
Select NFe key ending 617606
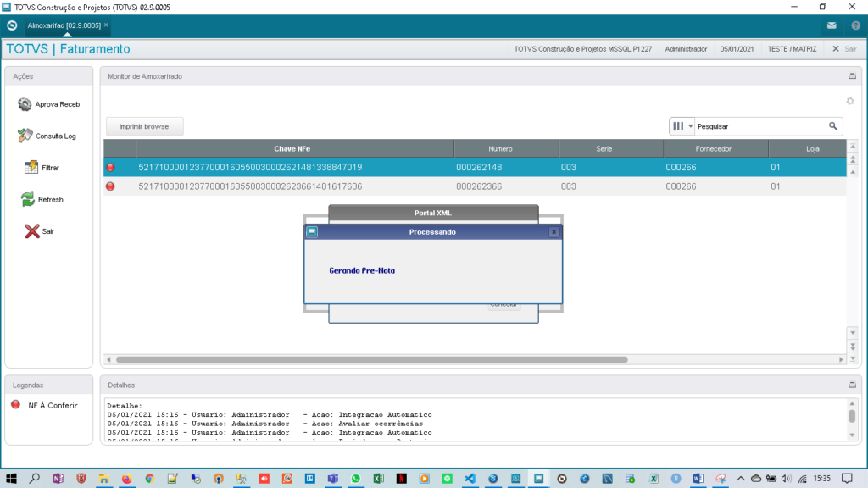coord(250,186)
